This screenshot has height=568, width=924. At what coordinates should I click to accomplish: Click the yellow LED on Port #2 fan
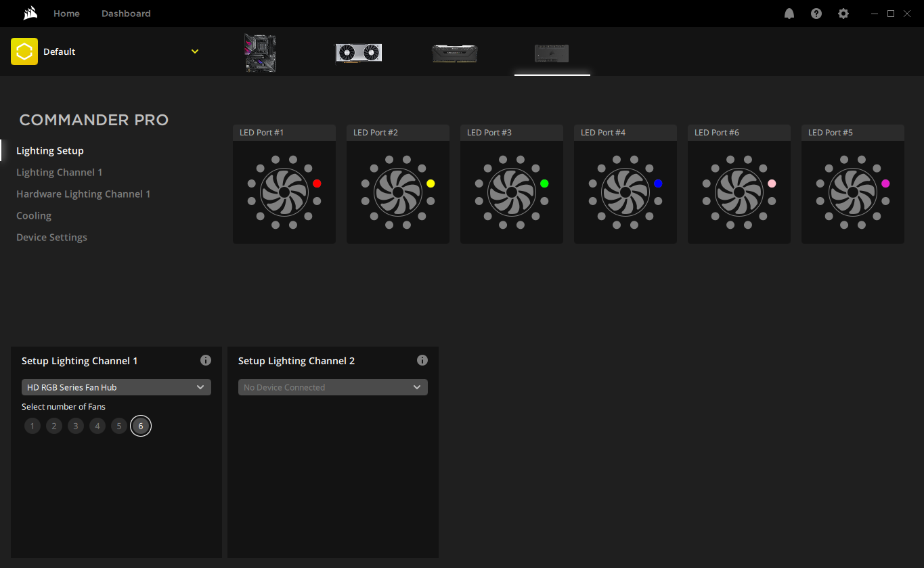(431, 183)
